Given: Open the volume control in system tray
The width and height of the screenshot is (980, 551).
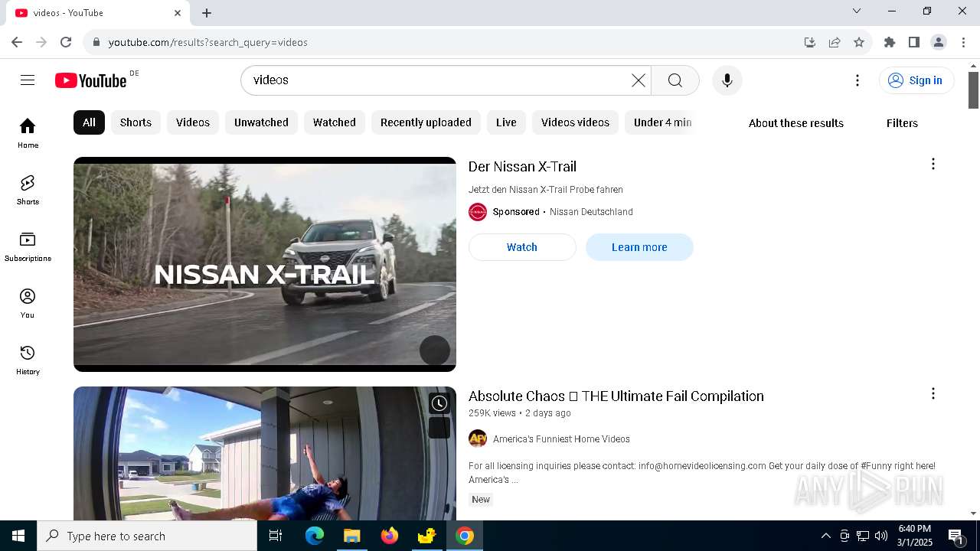Looking at the screenshot, I should tap(881, 536).
